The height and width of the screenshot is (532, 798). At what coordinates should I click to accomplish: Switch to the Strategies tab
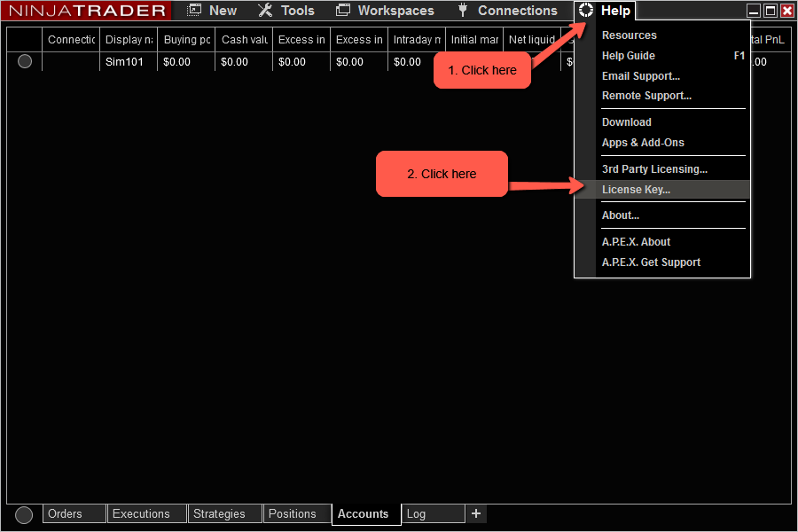click(x=225, y=513)
